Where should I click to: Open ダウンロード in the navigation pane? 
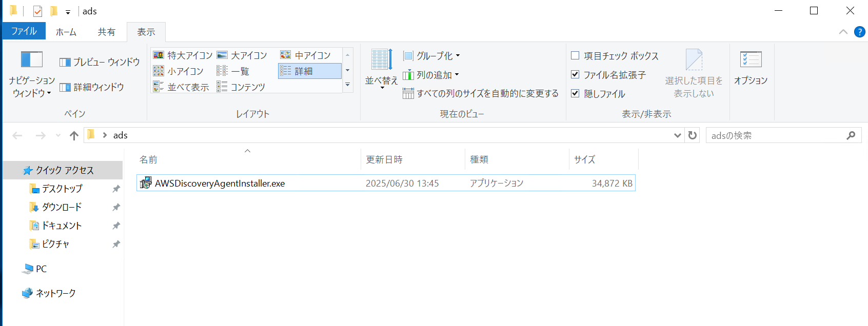[62, 207]
